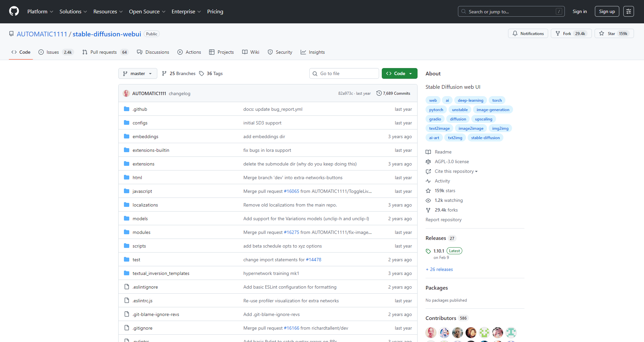Select the stable-diffusion topic tag
This screenshot has width=644, height=342.
tap(485, 138)
